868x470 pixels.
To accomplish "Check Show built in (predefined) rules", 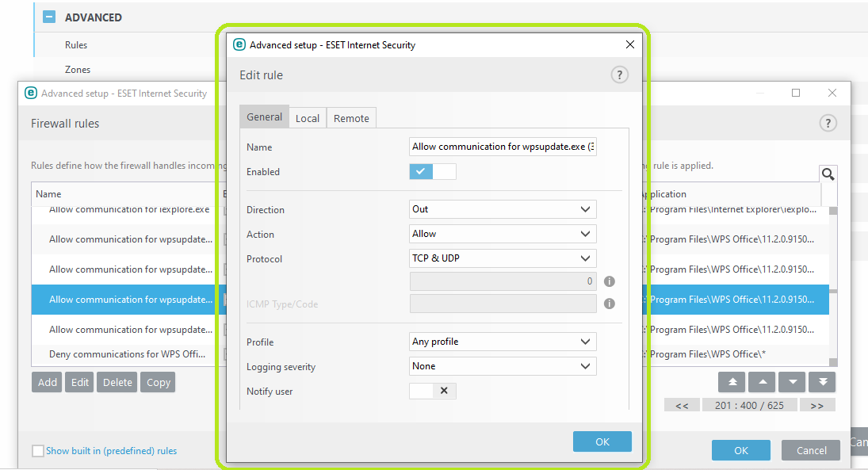I will [x=37, y=451].
